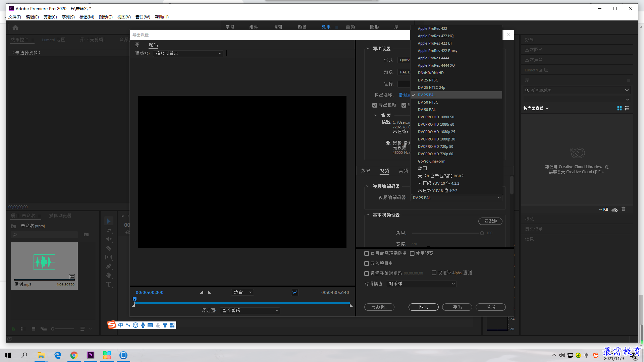Viewport: 644px width, 362px height.
Task: Switch to 效果 tab in export dialog
Action: pyautogui.click(x=366, y=171)
